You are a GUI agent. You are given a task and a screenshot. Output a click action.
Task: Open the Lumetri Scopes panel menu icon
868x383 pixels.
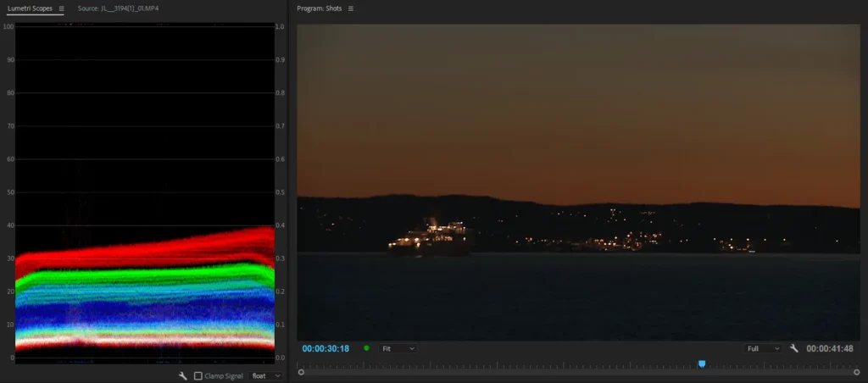[61, 8]
